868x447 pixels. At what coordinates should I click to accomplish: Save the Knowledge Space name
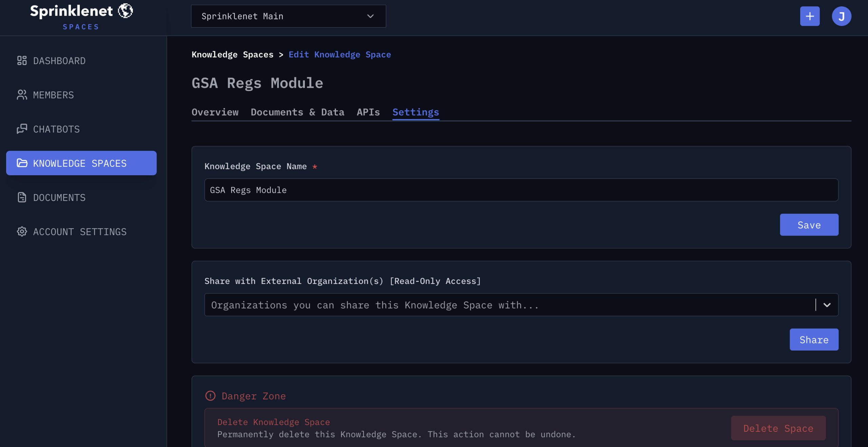tap(809, 225)
